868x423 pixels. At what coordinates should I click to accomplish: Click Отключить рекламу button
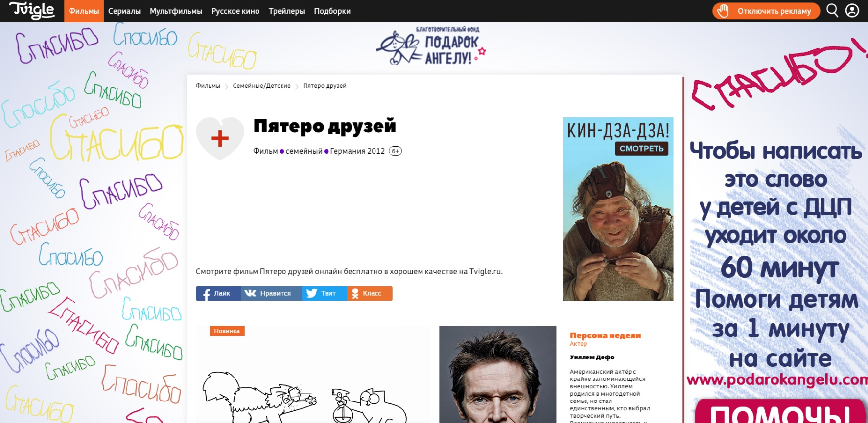tap(766, 11)
